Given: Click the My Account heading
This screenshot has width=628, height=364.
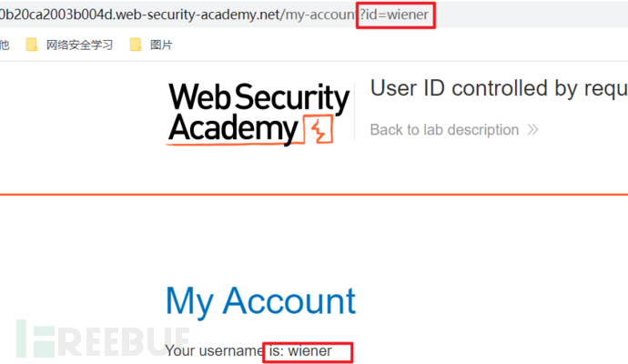Looking at the screenshot, I should (x=260, y=301).
